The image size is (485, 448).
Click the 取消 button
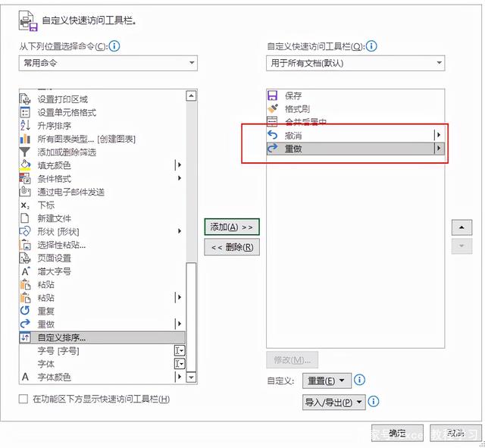click(x=455, y=433)
